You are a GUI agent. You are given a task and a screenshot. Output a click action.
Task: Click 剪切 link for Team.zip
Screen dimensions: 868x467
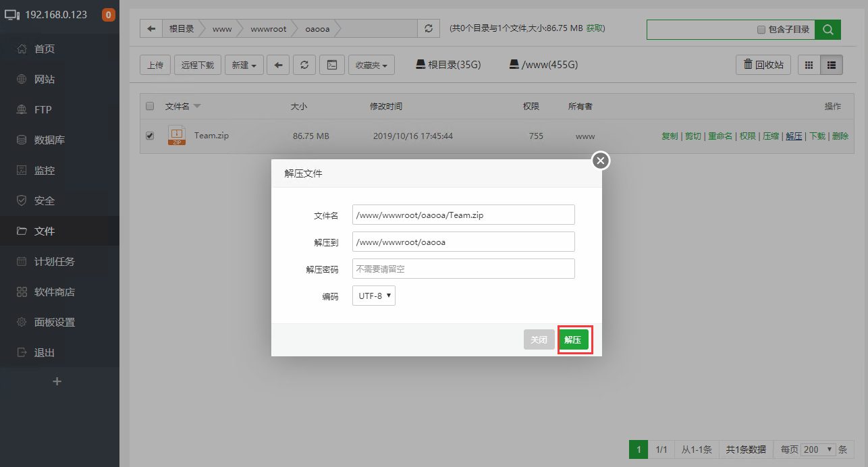point(693,136)
